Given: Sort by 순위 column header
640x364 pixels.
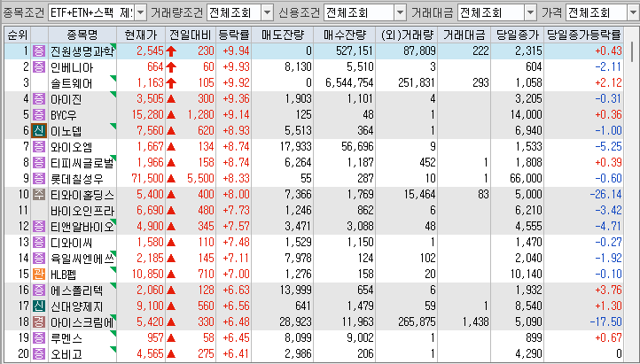Looking at the screenshot, I should (18, 35).
